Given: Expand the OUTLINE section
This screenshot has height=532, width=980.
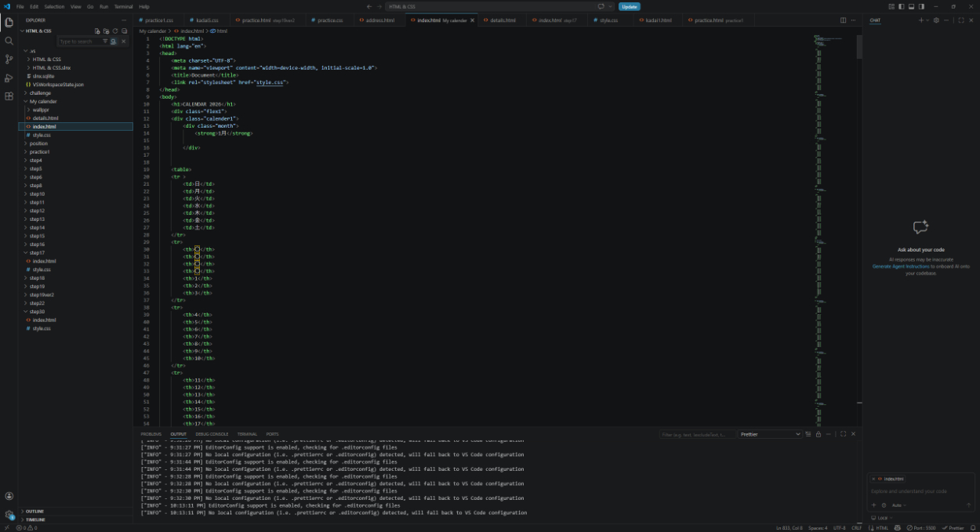Looking at the screenshot, I should 34,511.
